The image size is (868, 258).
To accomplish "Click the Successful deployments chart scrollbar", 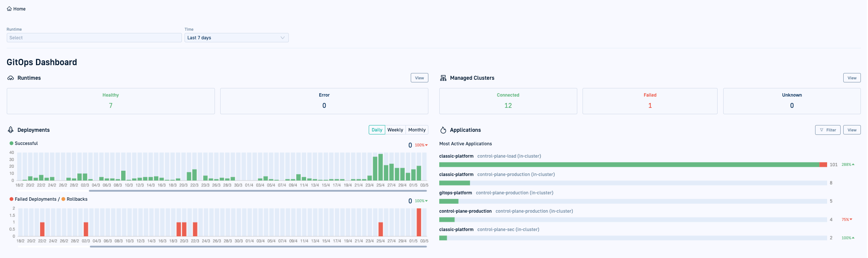I will [258, 191].
